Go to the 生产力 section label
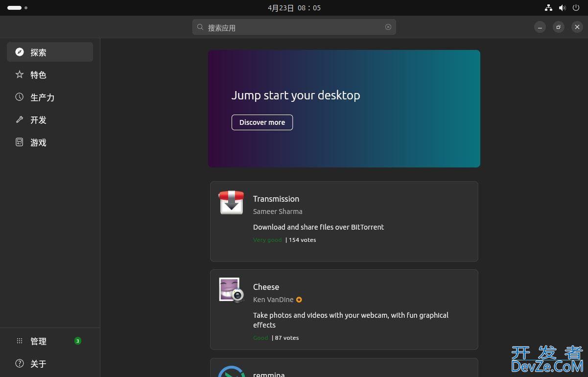588x377 pixels. tap(42, 97)
